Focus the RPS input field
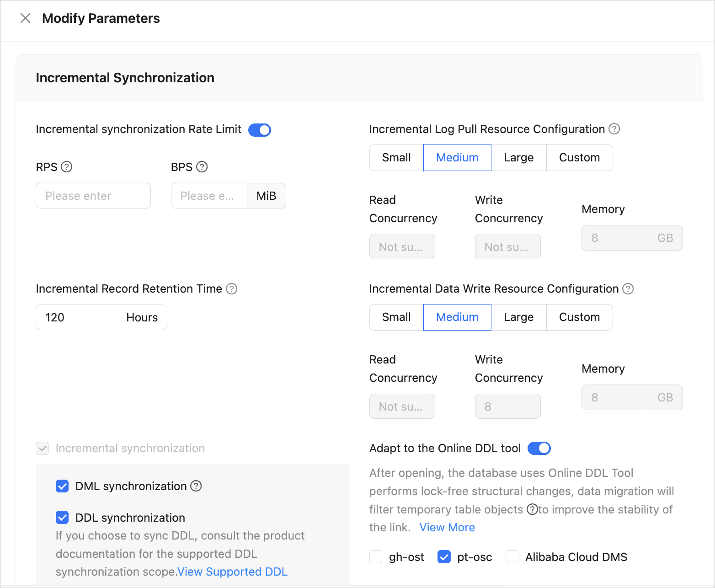715x588 pixels. click(x=93, y=196)
